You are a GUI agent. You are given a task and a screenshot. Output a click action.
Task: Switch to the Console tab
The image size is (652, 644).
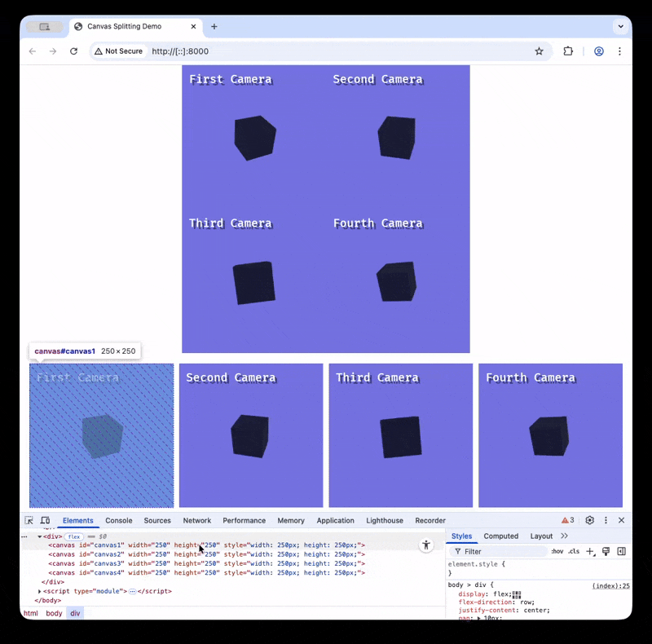pyautogui.click(x=118, y=520)
